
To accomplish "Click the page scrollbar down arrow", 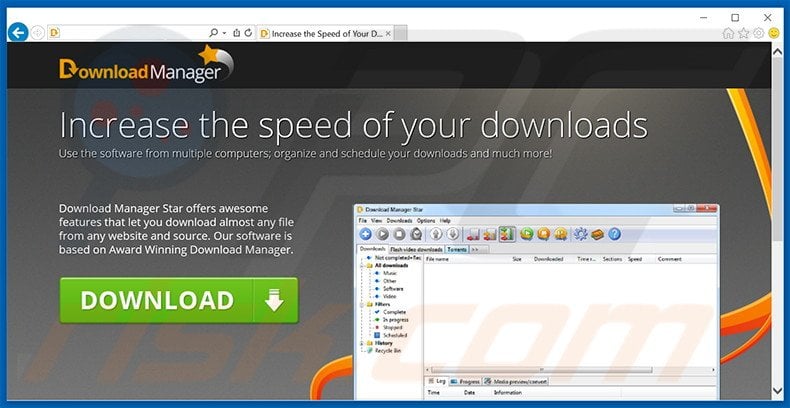I will 777,391.
